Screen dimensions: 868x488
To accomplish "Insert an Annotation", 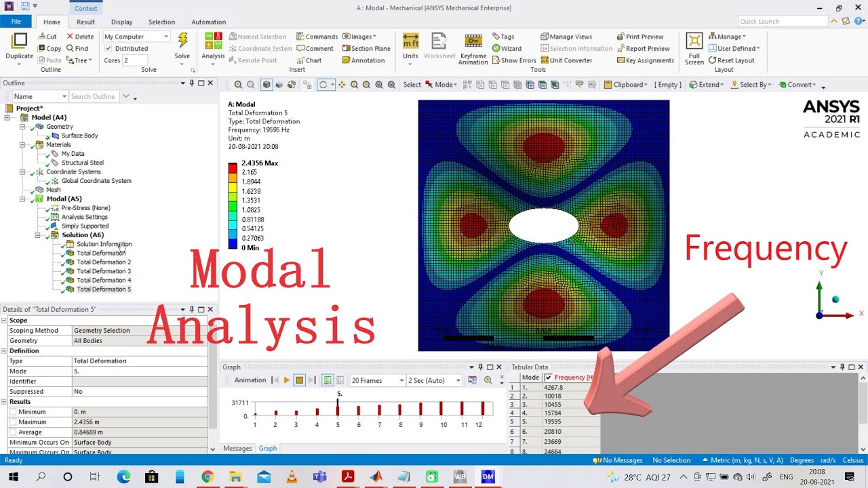I will 363,60.
